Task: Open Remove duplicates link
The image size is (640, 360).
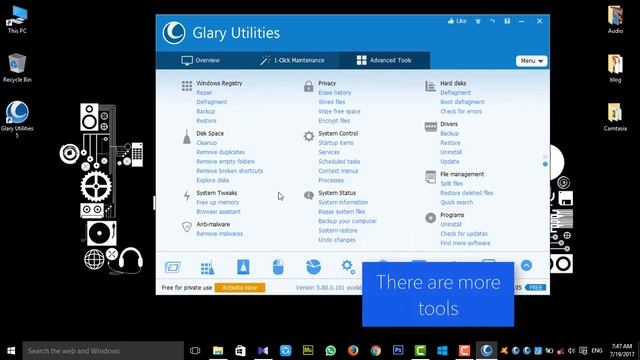Action: [x=220, y=152]
